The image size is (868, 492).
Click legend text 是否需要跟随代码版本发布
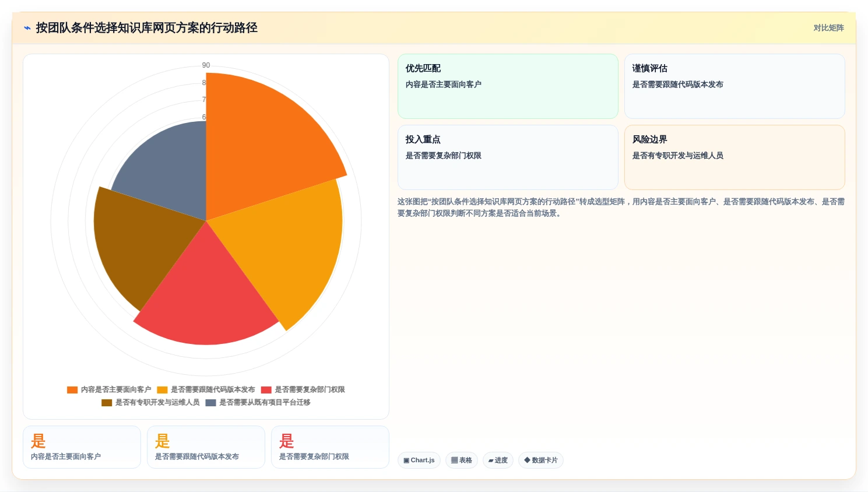click(x=213, y=390)
